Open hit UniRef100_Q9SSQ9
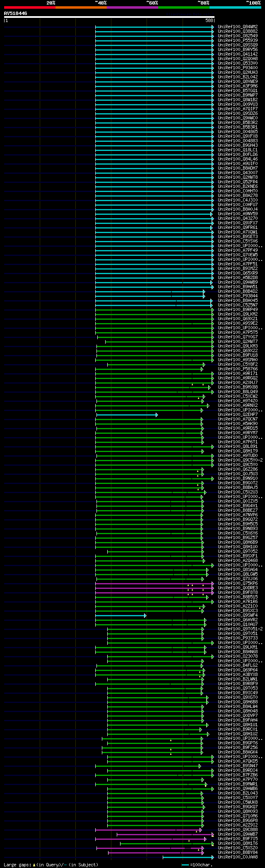Screen dimensions: 265x868 (x=238, y=45)
